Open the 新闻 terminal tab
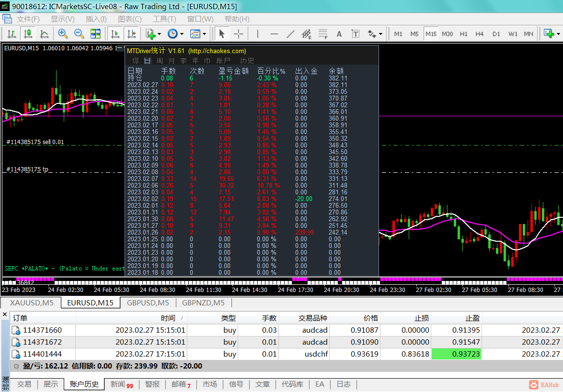Image resolution: width=563 pixels, height=392 pixels. (121, 384)
